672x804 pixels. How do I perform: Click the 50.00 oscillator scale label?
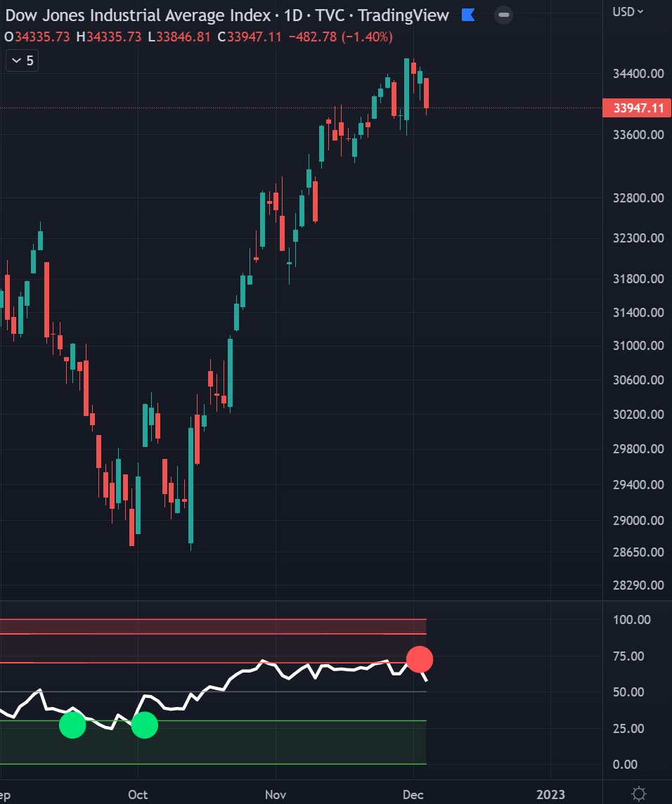[628, 692]
